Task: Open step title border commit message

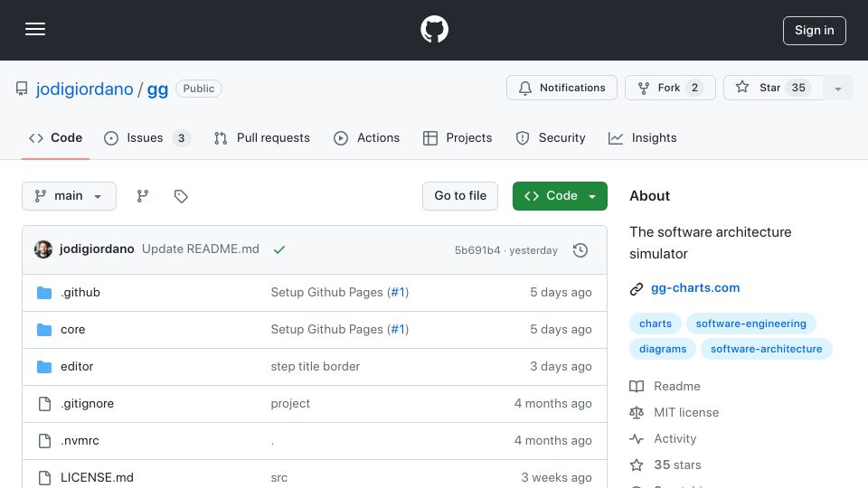Action: 315,366
